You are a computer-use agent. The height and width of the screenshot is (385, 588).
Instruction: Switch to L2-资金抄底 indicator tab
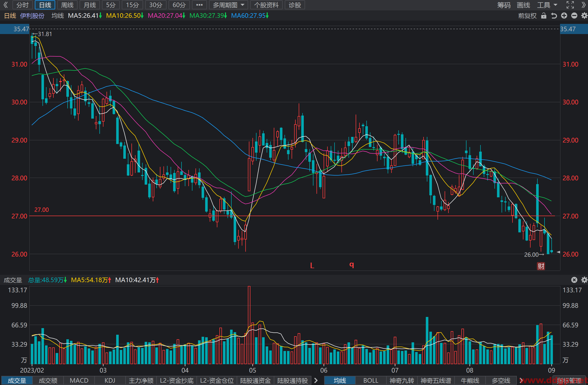coord(177,380)
